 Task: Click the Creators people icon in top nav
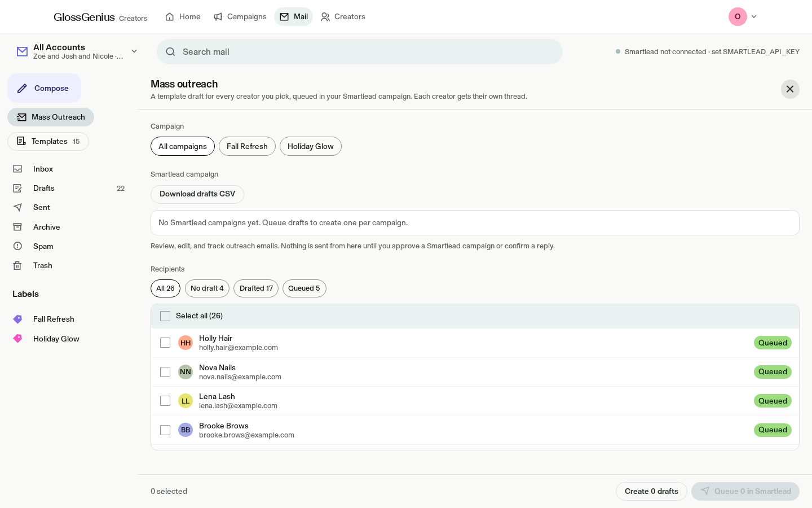tap(325, 16)
